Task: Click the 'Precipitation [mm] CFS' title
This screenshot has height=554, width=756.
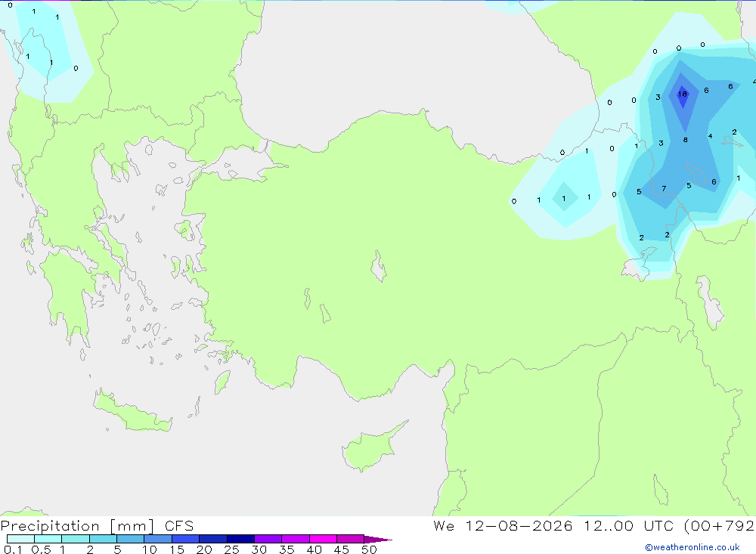Action: [97, 525]
